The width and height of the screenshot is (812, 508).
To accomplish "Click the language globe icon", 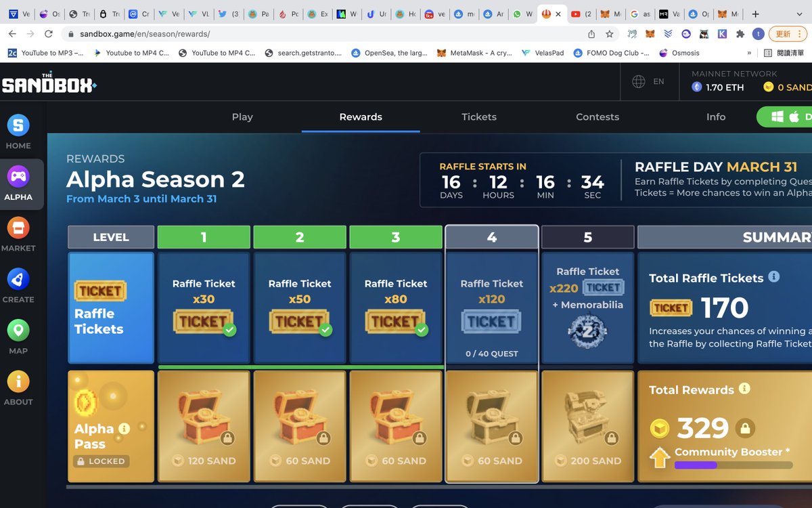I will (x=638, y=81).
